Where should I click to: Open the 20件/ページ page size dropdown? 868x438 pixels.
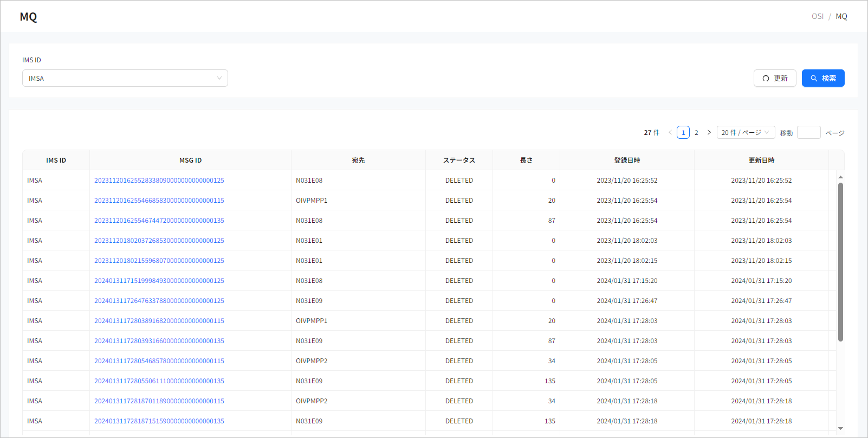pyautogui.click(x=745, y=132)
